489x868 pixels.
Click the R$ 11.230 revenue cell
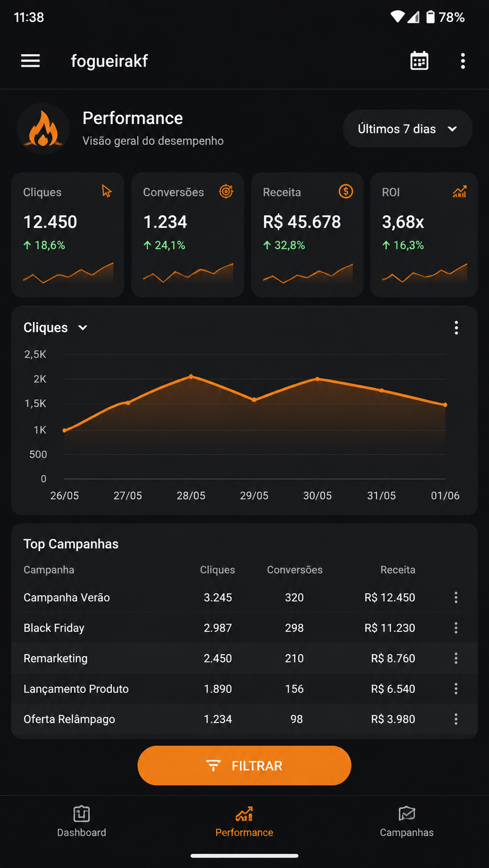(x=390, y=628)
